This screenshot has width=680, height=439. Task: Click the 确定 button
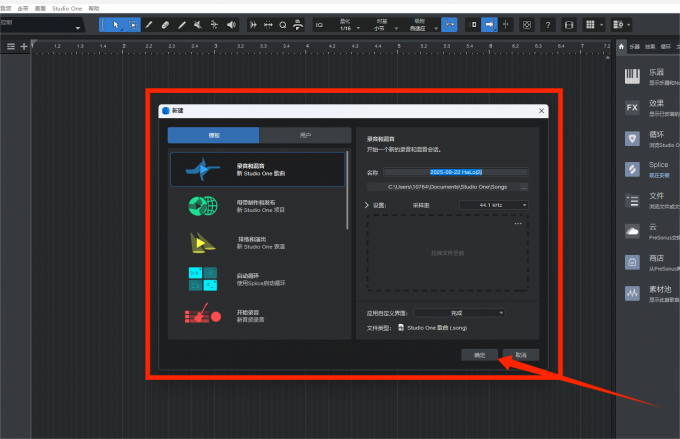479,354
